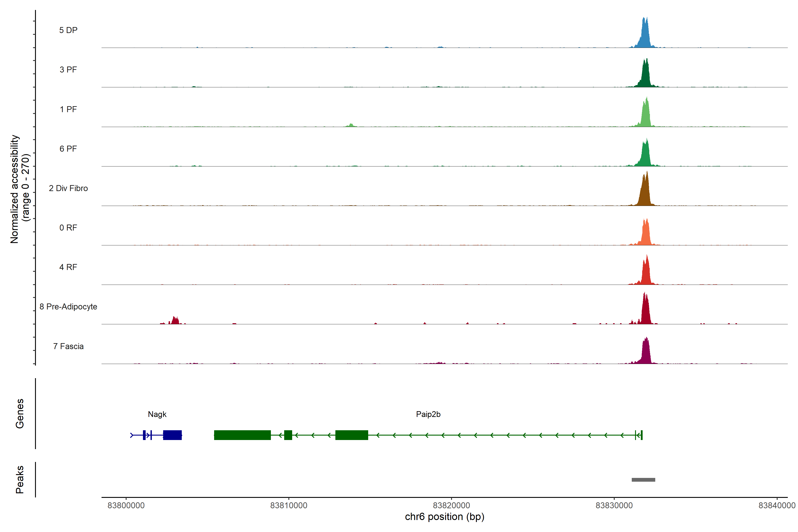This screenshot has width=798, height=532.
Task: Click the largest green Paip2b exon
Action: 242,435
